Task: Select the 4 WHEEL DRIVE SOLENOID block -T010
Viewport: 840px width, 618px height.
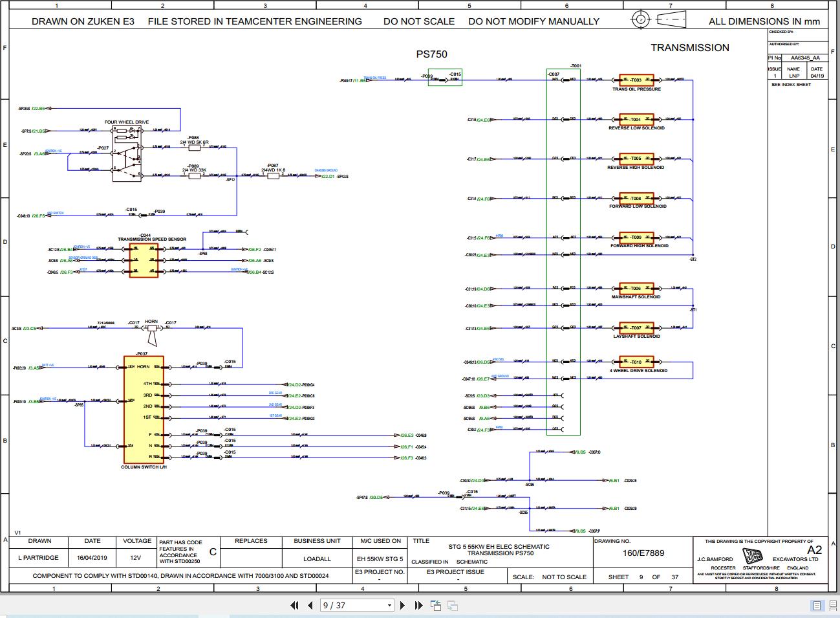Action: click(636, 362)
